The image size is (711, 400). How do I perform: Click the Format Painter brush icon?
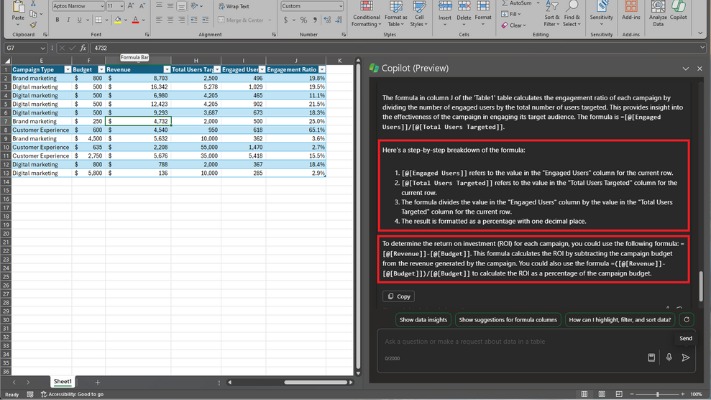pyautogui.click(x=33, y=25)
